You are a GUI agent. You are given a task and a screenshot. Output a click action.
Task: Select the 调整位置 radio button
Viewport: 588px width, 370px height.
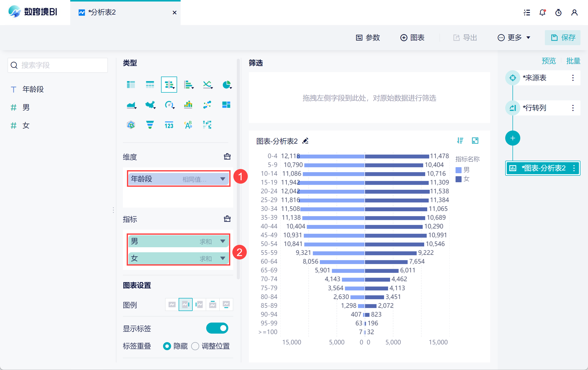195,346
